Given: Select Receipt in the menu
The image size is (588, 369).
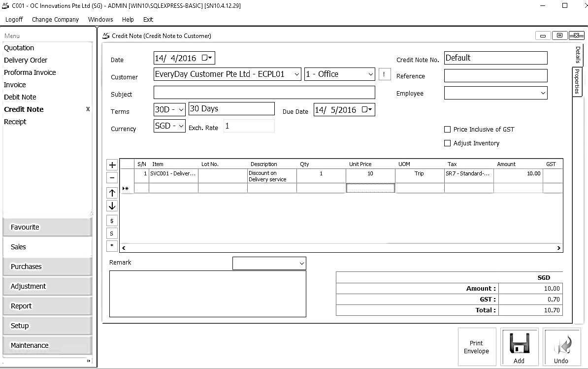Looking at the screenshot, I should 15,122.
